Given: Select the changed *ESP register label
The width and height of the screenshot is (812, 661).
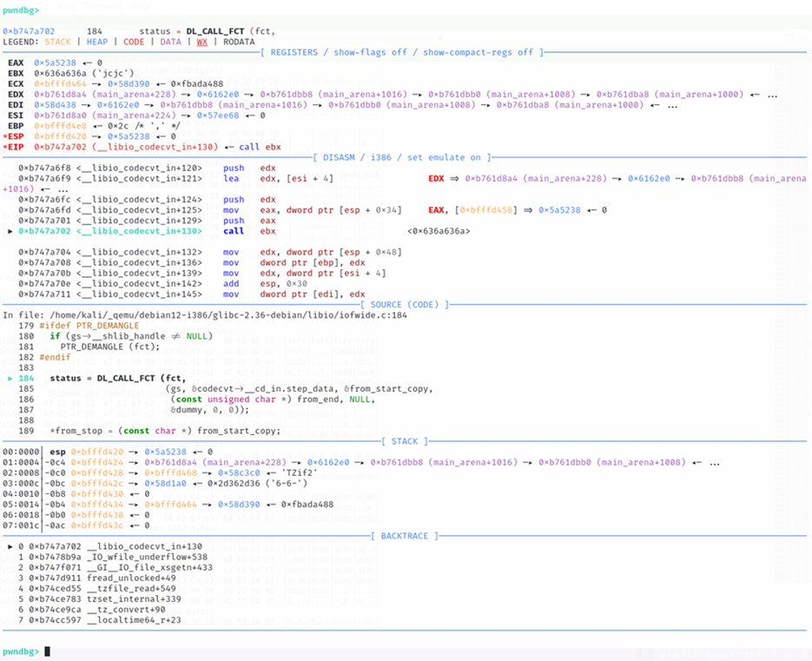Looking at the screenshot, I should 13,136.
